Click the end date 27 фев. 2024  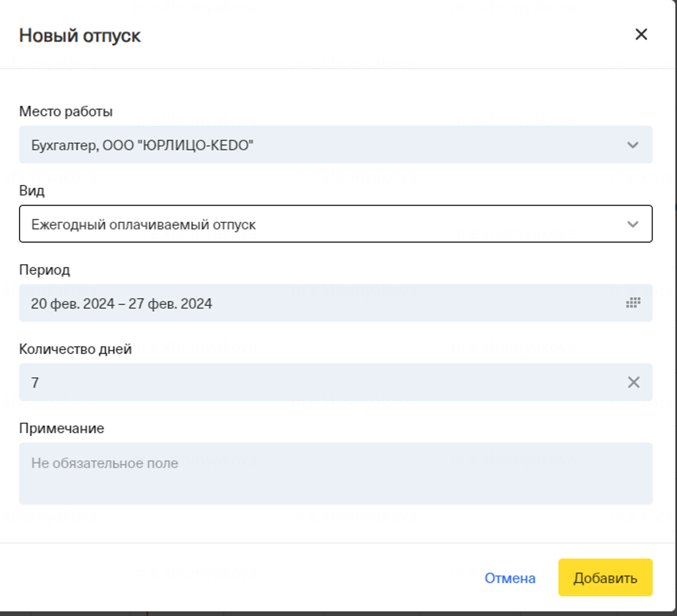point(170,304)
